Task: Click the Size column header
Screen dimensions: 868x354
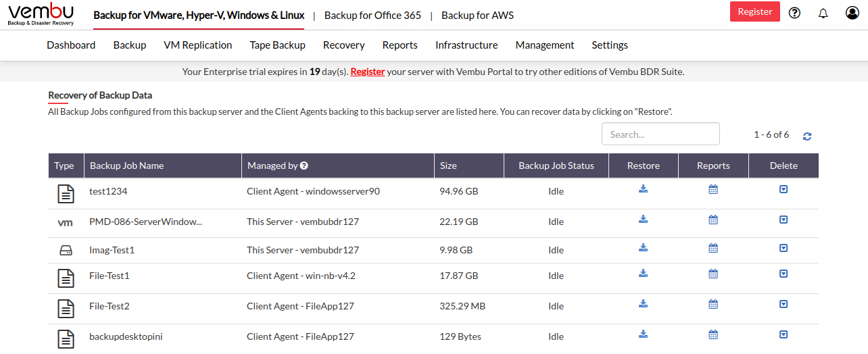Action: pyautogui.click(x=469, y=166)
